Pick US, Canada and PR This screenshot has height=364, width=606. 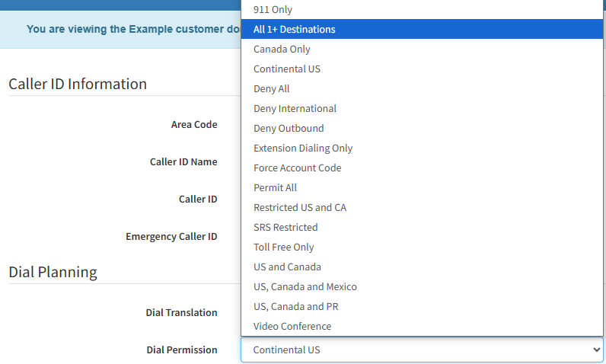coord(422,306)
